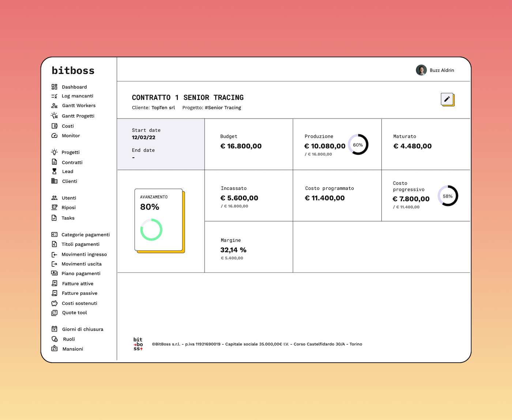Screen dimensions: 512x420
Task: Click the Monitor gauge icon
Action: coord(54,136)
